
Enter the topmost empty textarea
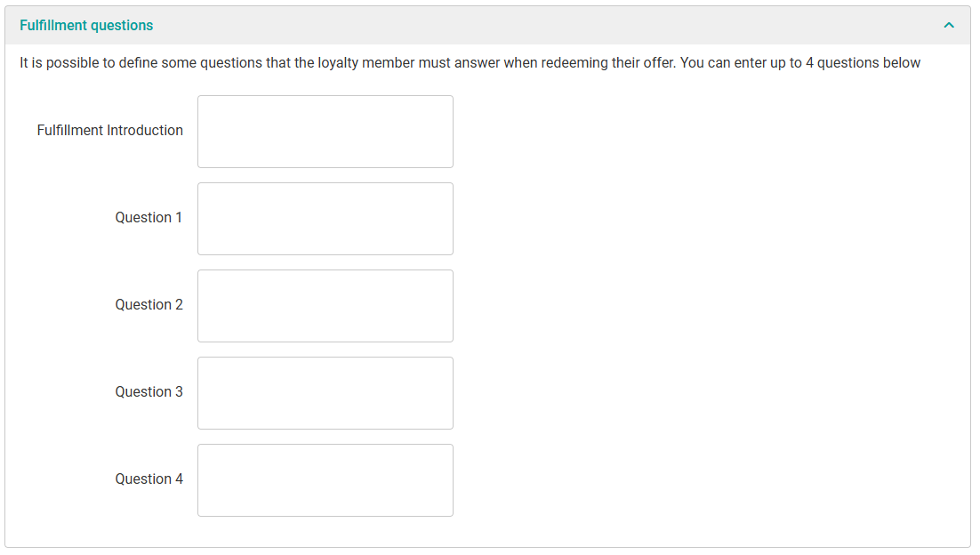[325, 132]
